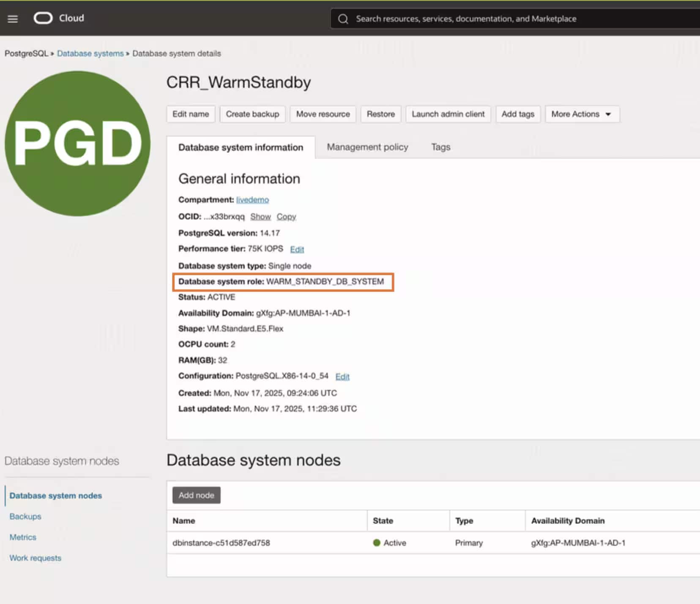
Task: Go to Database systems breadcrumb
Action: coord(90,54)
